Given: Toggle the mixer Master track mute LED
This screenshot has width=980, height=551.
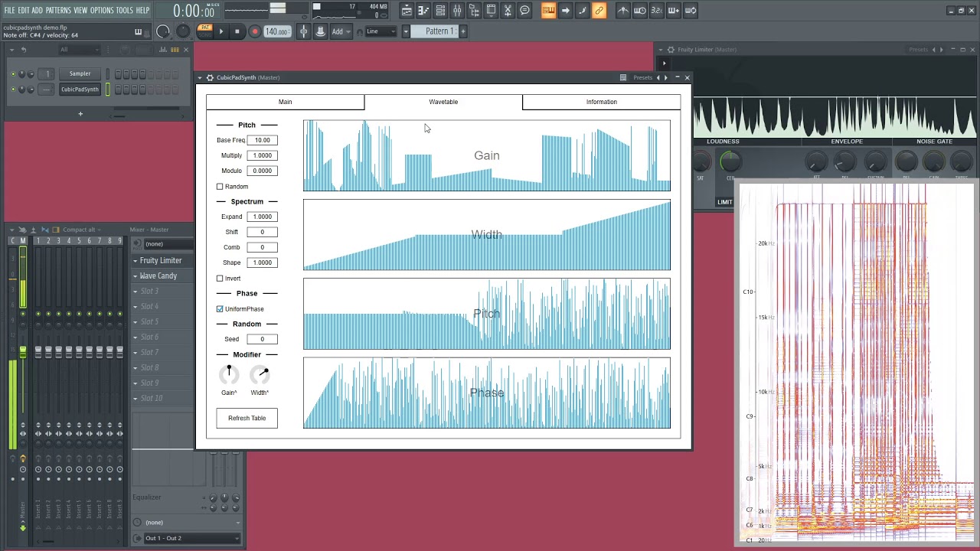Looking at the screenshot, I should [x=22, y=314].
